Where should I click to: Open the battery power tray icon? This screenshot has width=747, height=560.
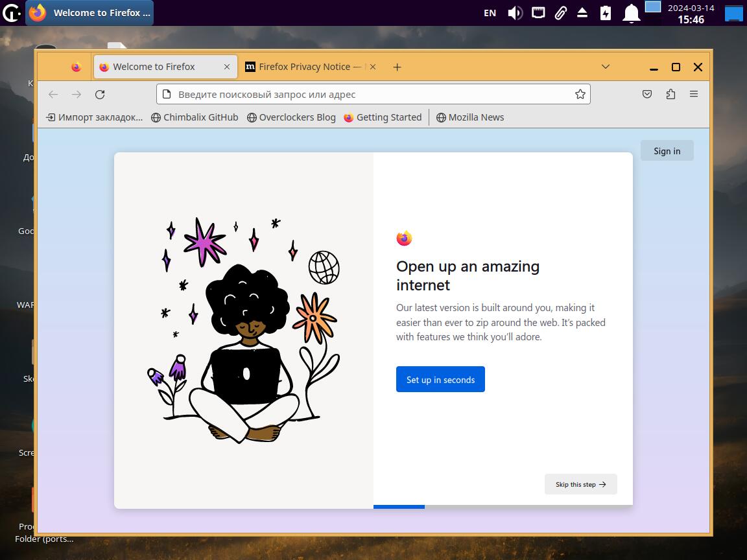pyautogui.click(x=606, y=13)
